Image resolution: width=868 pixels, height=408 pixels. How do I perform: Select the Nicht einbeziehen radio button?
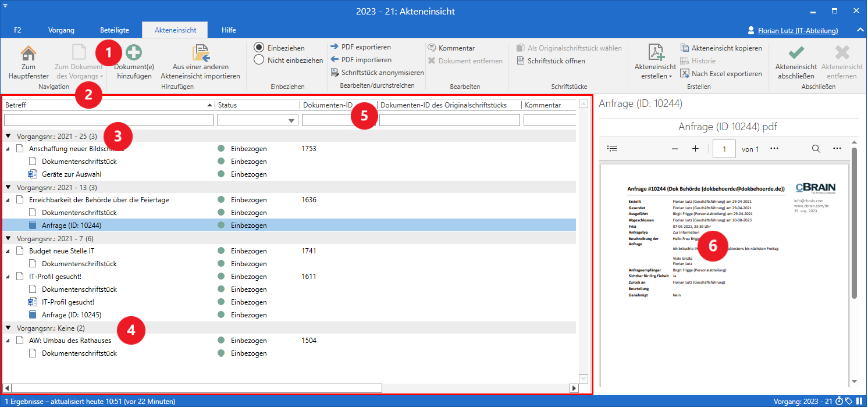(259, 60)
